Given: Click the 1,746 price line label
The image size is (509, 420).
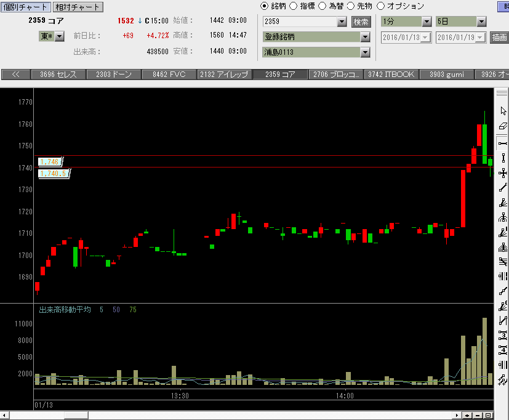Looking at the screenshot, I should point(50,162).
